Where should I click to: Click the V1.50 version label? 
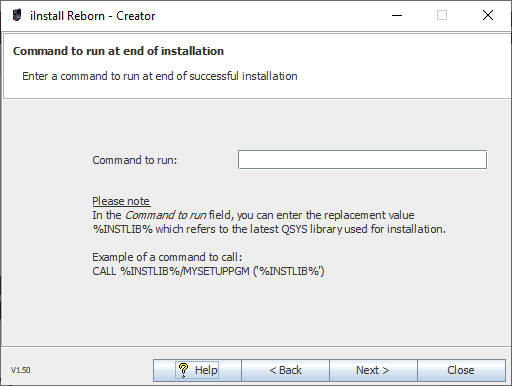coord(20,370)
